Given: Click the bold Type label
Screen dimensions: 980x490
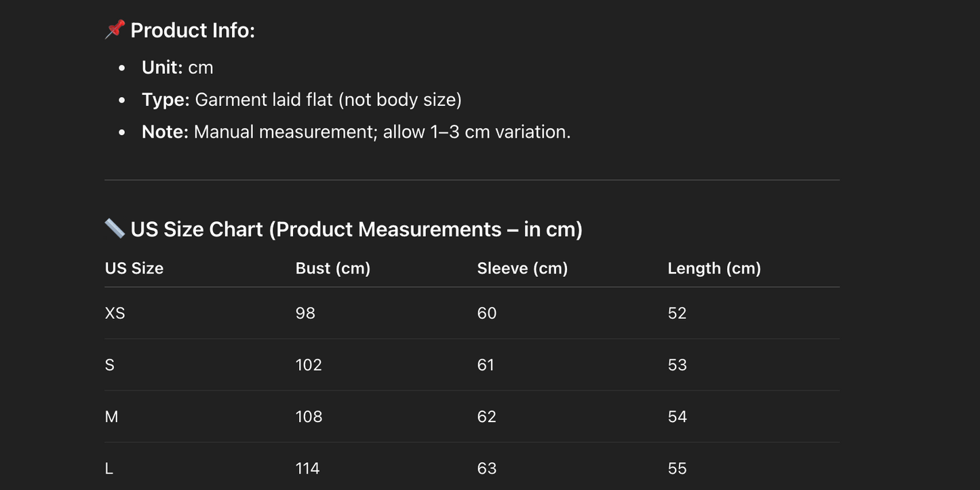Looking at the screenshot, I should (x=165, y=100).
